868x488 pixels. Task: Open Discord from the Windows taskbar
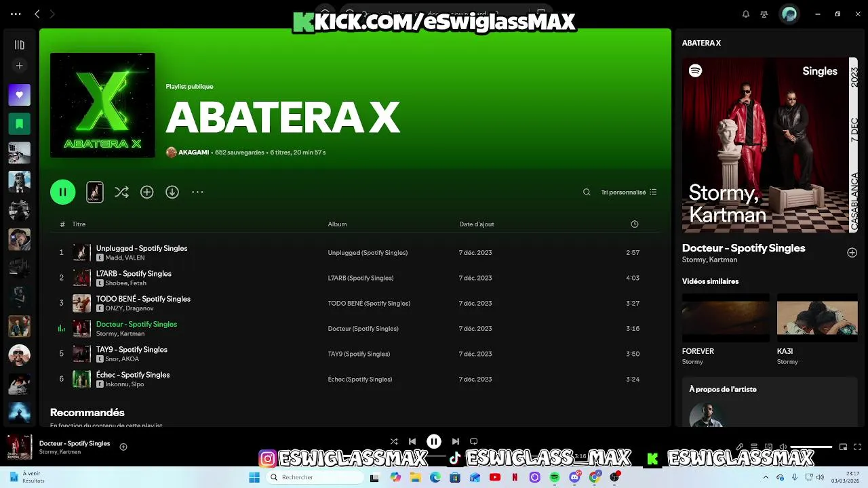tap(575, 477)
